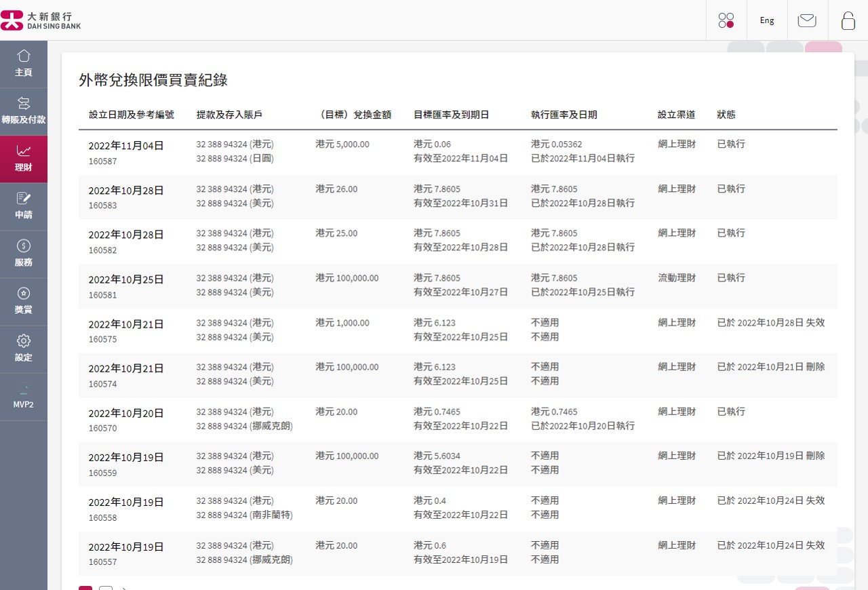Image resolution: width=868 pixels, height=590 pixels.
Task: Open the 服務 services icon
Action: click(24, 254)
